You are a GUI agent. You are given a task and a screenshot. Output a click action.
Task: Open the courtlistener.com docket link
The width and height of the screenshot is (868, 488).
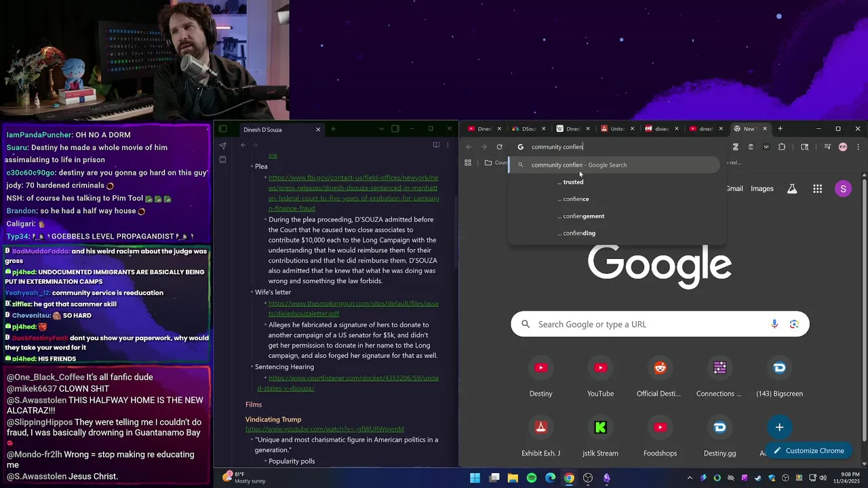tap(348, 383)
